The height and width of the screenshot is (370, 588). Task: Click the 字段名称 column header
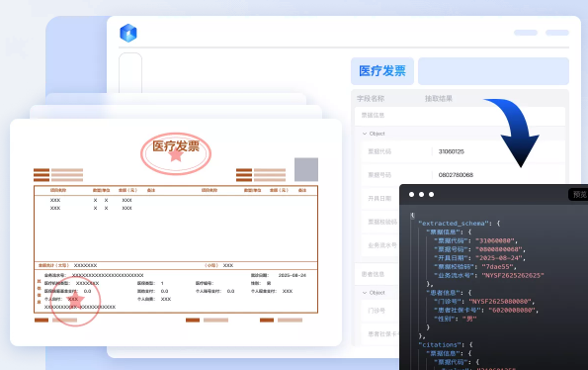[371, 99]
